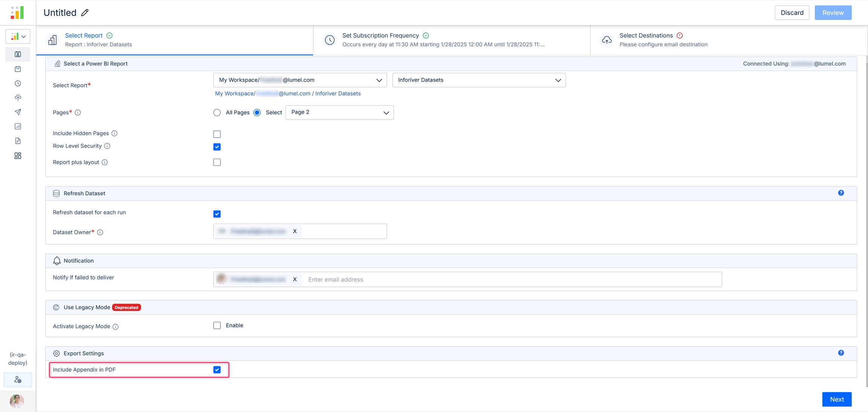Click the cloud upload icon in sidebar

point(18,98)
